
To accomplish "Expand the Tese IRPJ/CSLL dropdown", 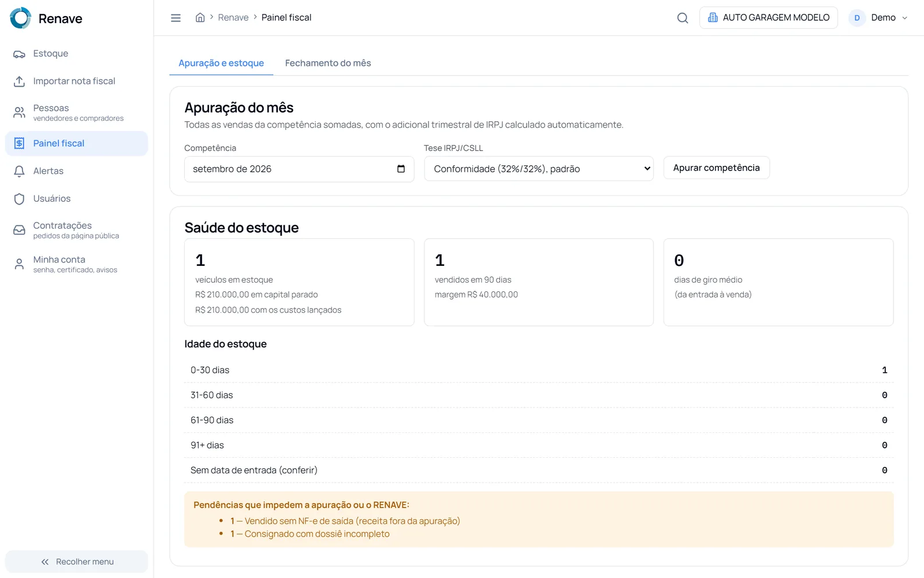I will (x=539, y=169).
